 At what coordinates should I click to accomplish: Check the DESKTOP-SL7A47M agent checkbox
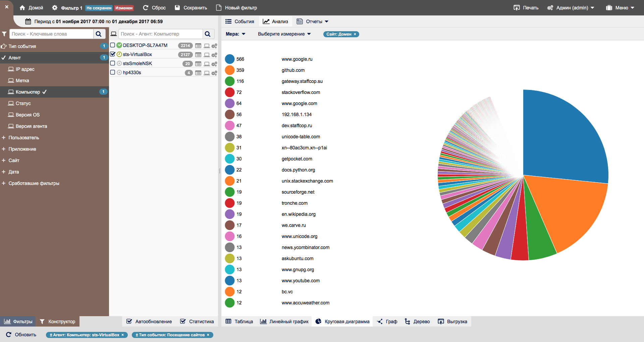coord(113,45)
